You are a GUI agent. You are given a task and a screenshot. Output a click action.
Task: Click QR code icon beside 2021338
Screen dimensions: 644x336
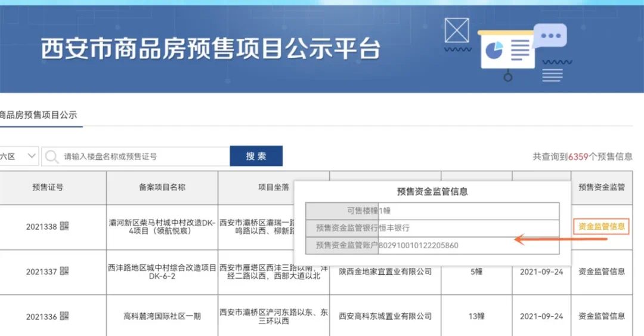(x=64, y=226)
